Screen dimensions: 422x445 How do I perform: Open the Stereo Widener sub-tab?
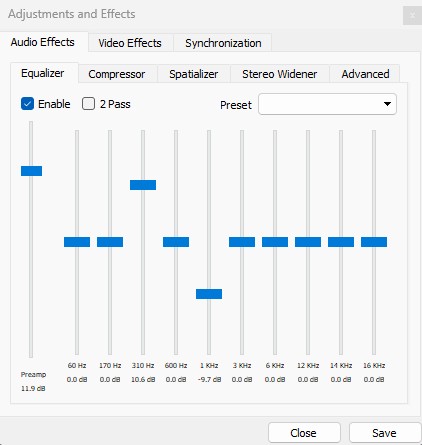[279, 74]
